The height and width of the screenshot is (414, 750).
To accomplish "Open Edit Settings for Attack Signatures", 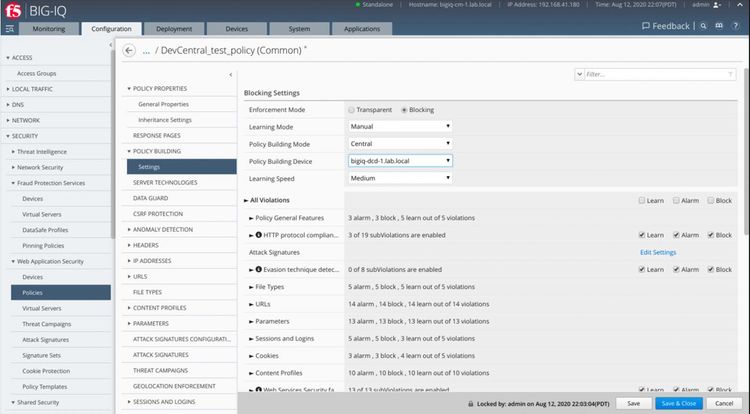I will click(658, 252).
